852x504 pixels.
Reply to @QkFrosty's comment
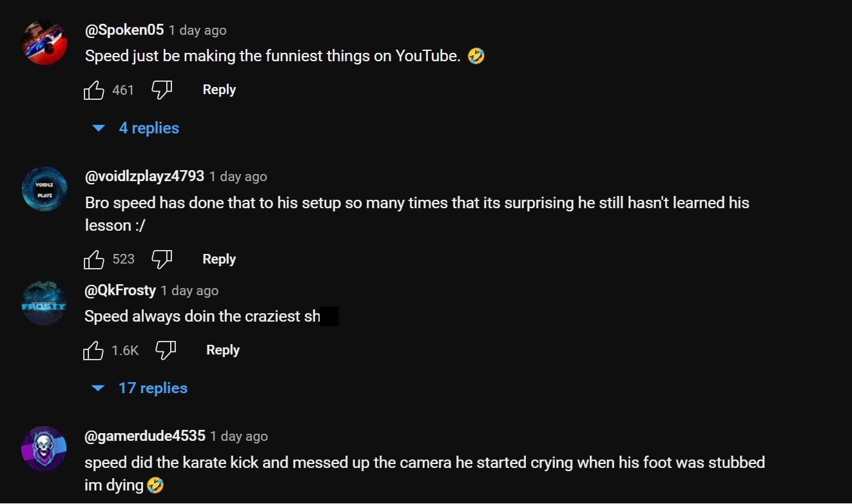coord(222,350)
